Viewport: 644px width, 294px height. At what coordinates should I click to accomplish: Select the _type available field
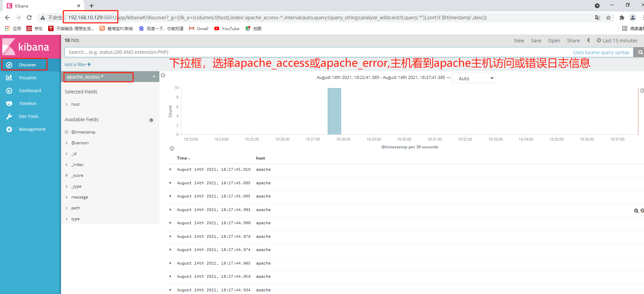point(76,186)
